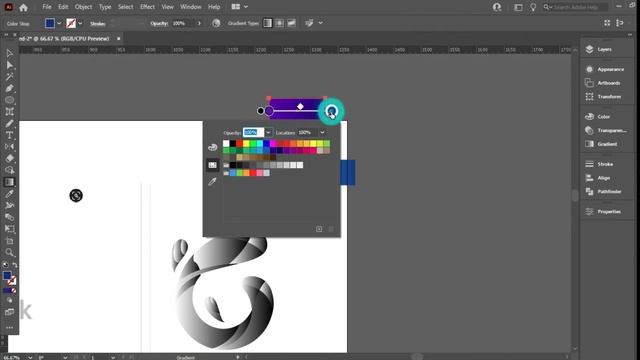The image size is (640, 360).
Task: Open Discover lightbulb icon
Action: tap(533, 7)
